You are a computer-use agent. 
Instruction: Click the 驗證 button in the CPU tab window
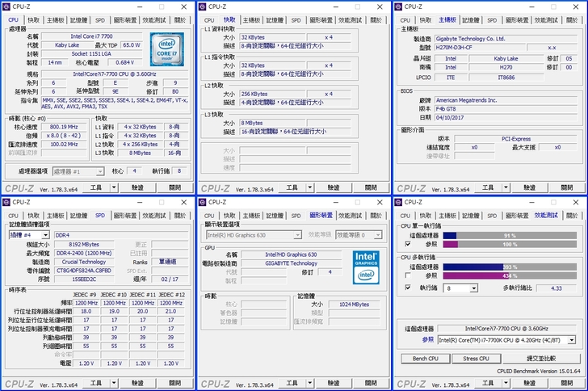pyautogui.click(x=137, y=187)
